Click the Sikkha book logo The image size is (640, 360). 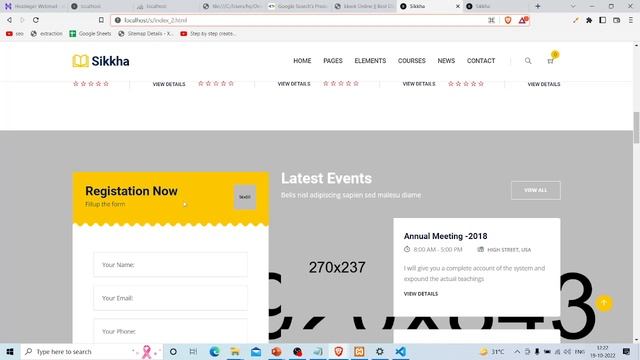(x=101, y=61)
